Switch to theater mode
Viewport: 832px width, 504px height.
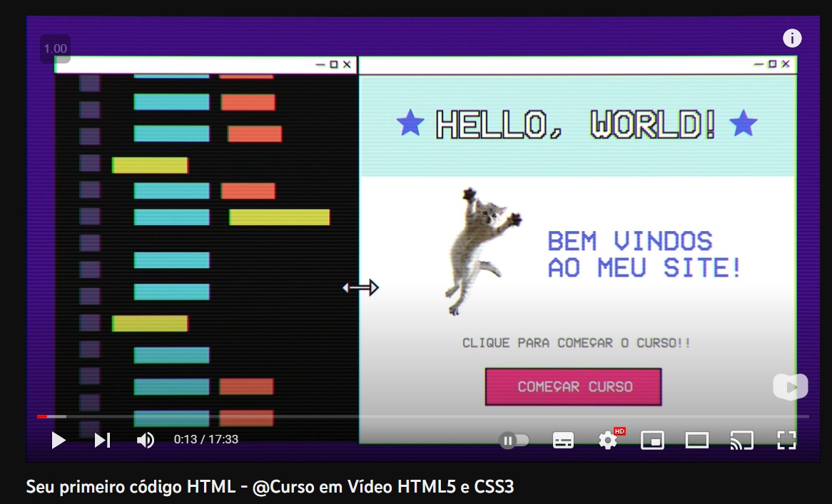[x=697, y=441]
